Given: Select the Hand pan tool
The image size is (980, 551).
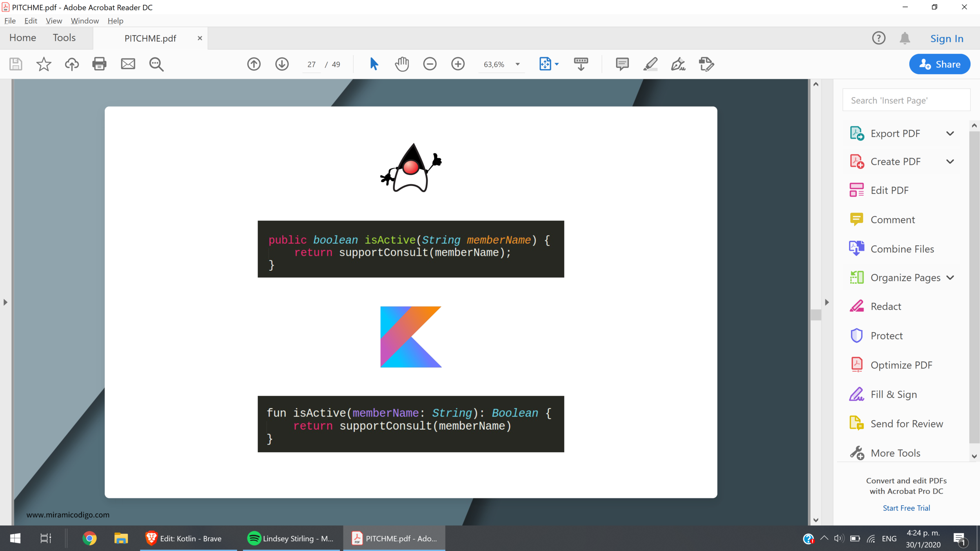Looking at the screenshot, I should 402,64.
